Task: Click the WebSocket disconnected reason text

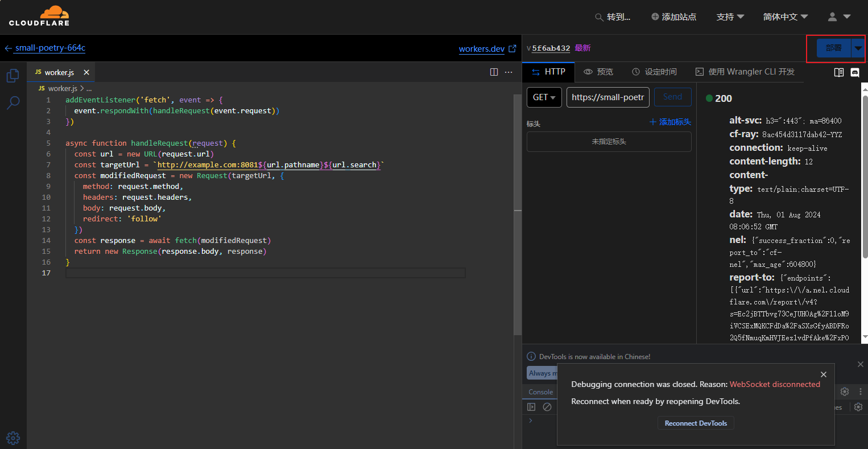Action: tap(775, 385)
